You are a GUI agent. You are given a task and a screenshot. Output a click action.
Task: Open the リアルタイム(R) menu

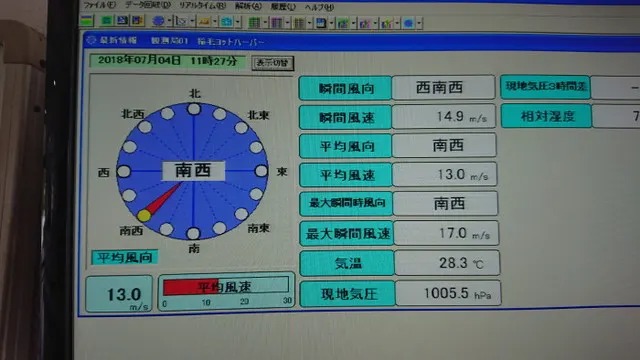tap(202, 6)
